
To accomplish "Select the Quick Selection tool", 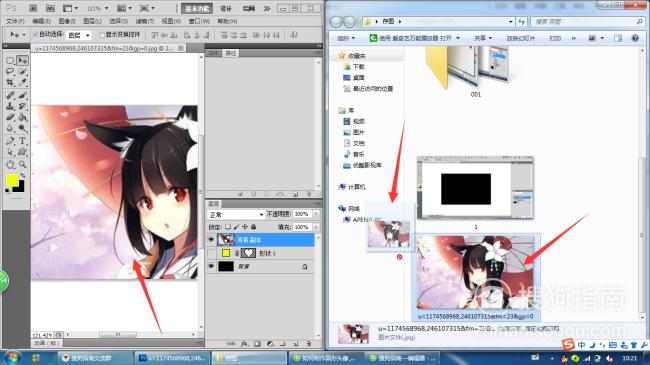I will (x=23, y=72).
